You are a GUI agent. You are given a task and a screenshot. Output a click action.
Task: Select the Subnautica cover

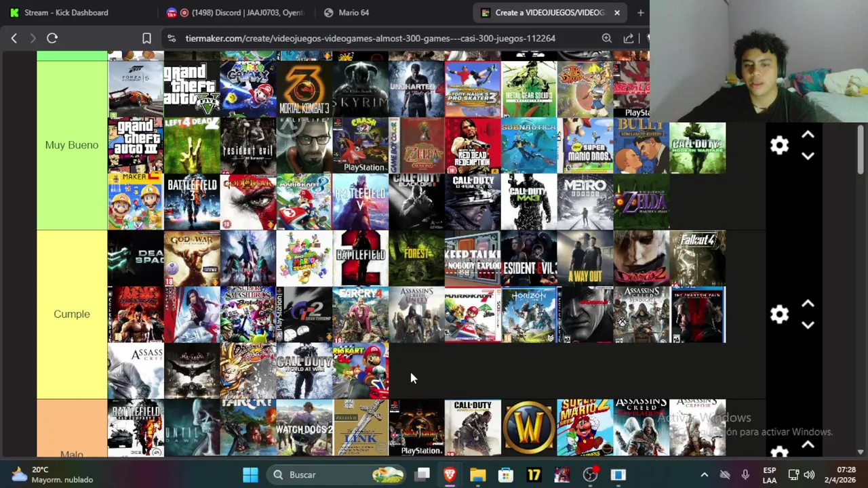(x=529, y=146)
